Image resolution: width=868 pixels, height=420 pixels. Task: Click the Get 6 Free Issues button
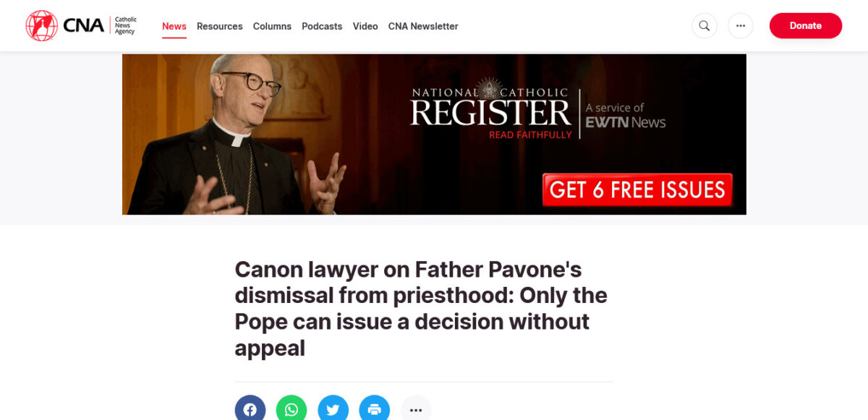(637, 190)
